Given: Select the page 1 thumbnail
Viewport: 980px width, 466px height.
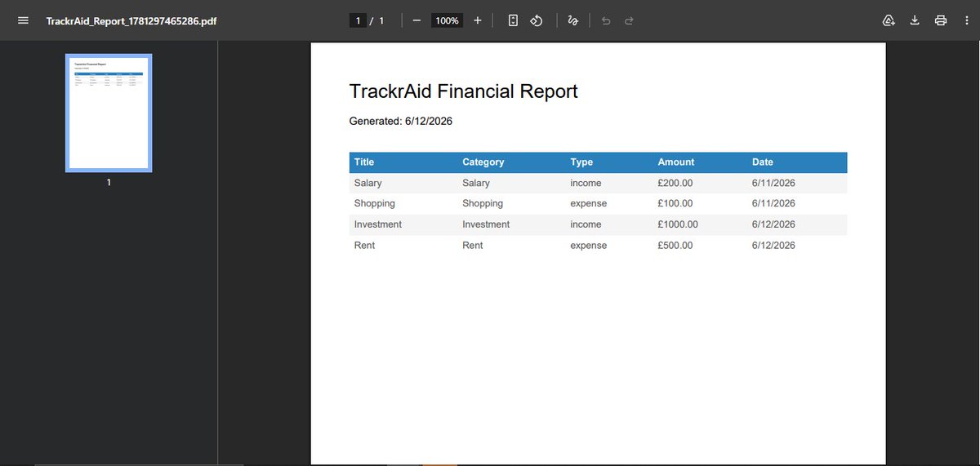Looking at the screenshot, I should (x=109, y=113).
